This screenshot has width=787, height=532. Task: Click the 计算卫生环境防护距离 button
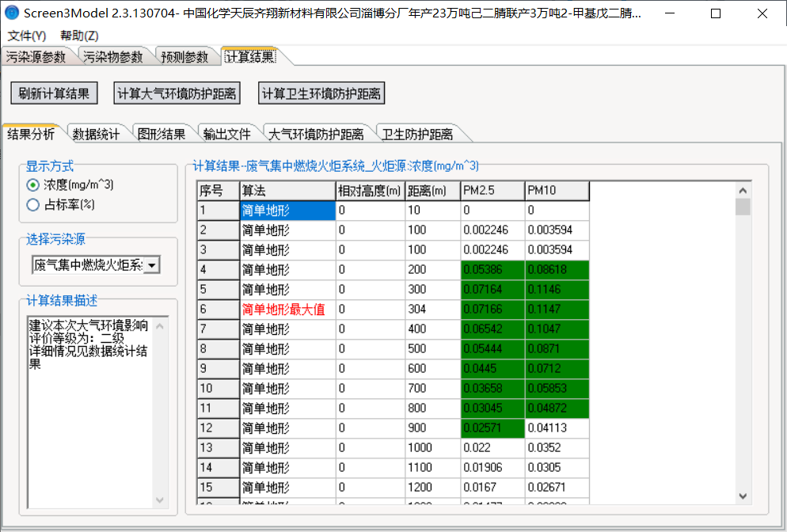tap(321, 93)
